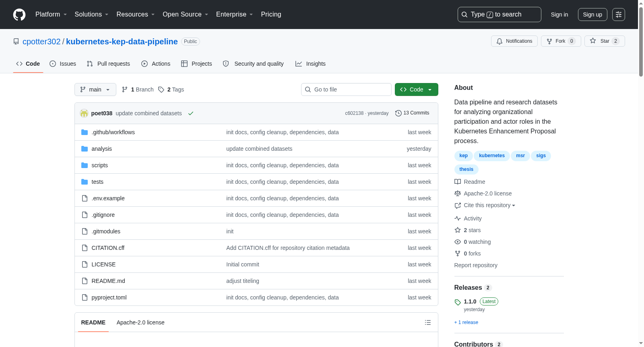Expand the Enterprise menu
Image resolution: width=644 pixels, height=347 pixels.
coord(235,15)
